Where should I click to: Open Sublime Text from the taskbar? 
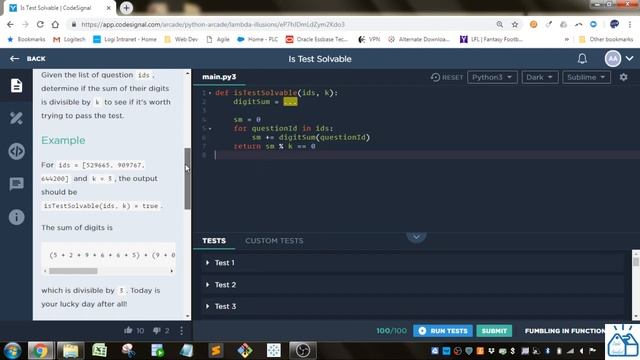coord(216,351)
